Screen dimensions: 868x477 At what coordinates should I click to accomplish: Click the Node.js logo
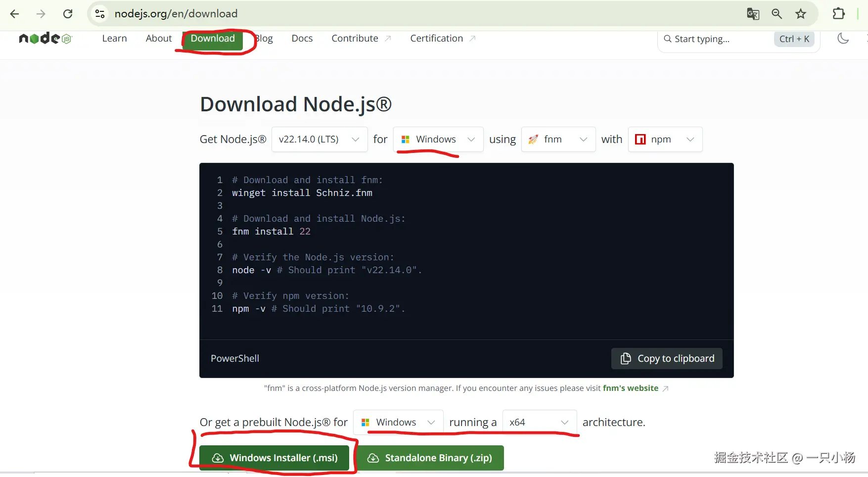46,38
